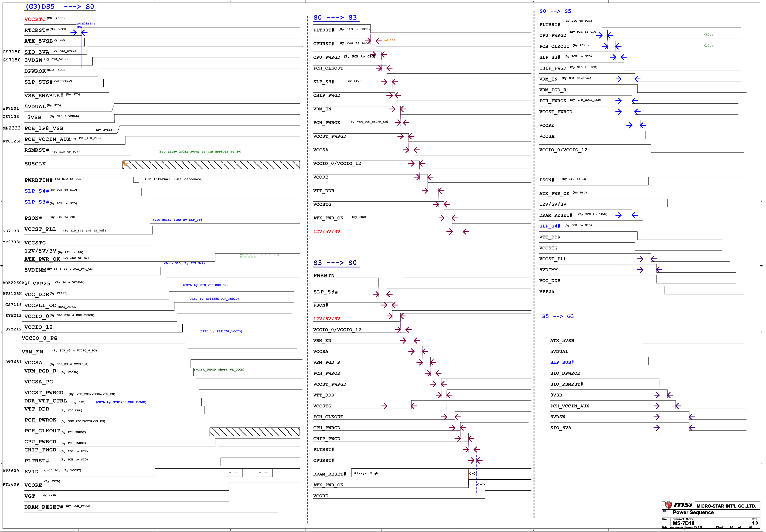The image size is (766, 532).
Task: Click the blue SLP_SUS# label in S5-->G3
Action: pyautogui.click(x=562, y=362)
